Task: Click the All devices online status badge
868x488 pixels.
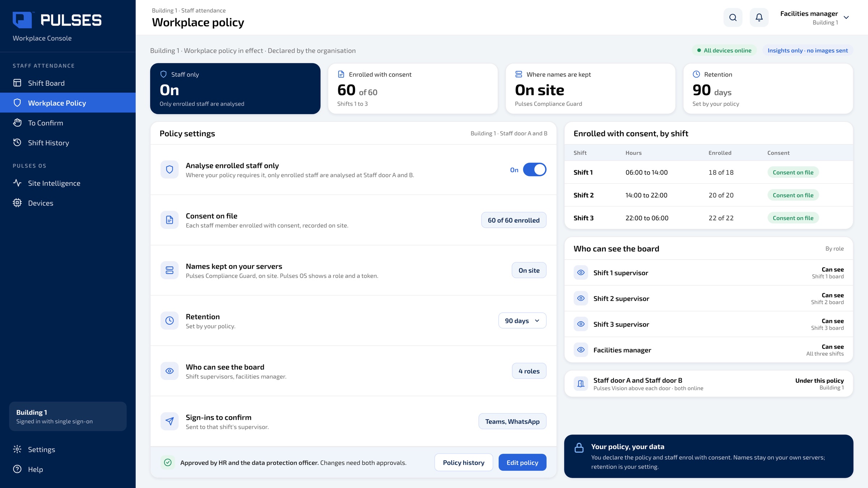Action: [724, 50]
